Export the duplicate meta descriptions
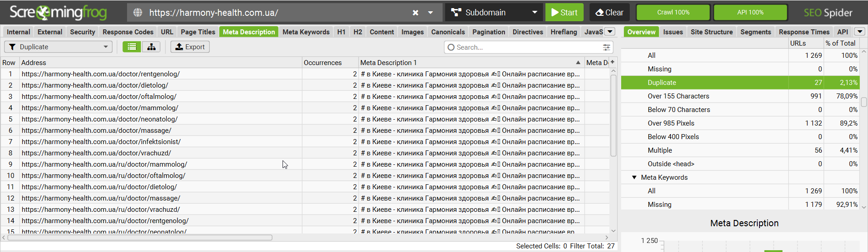This screenshot has width=868, height=252. tap(190, 47)
